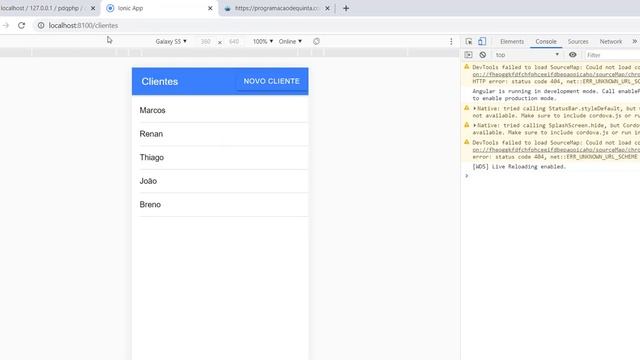Activate the inspect element picker icon
Image resolution: width=640 pixels, height=360 pixels.
pos(469,41)
